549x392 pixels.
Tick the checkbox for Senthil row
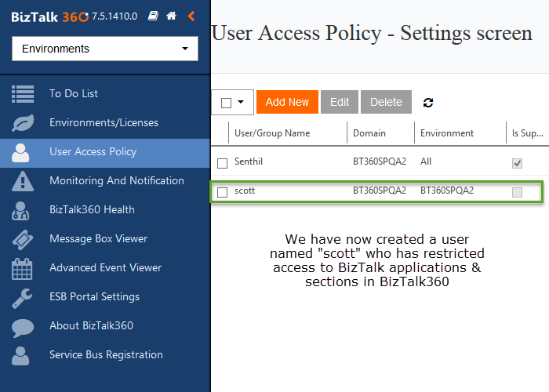pos(222,163)
